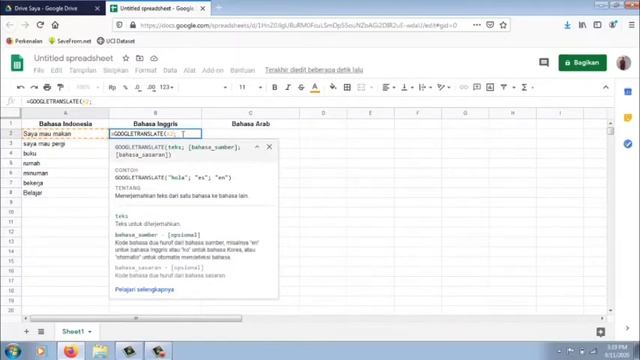Image resolution: width=640 pixels, height=360 pixels.
Task: Open the Sheet1 tab
Action: tap(76, 331)
